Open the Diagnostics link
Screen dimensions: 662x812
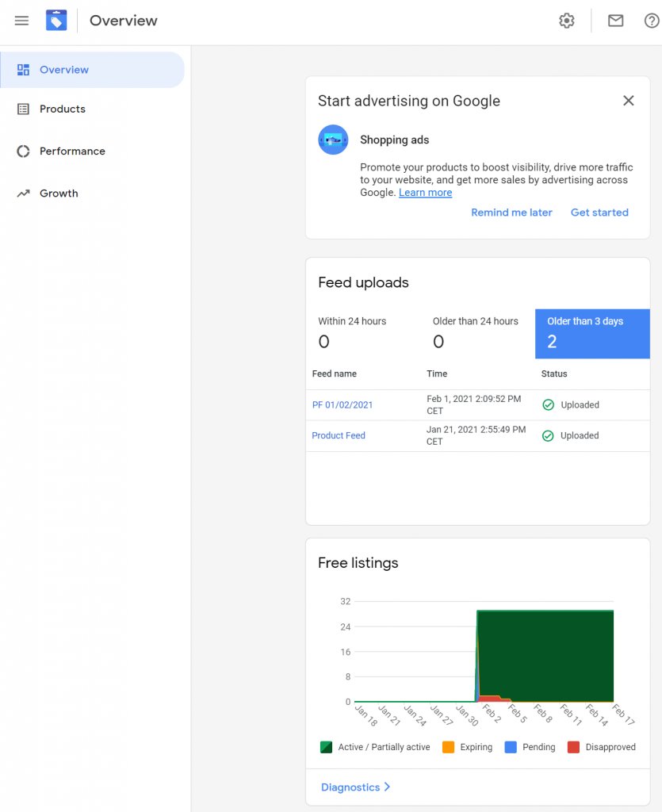point(350,787)
